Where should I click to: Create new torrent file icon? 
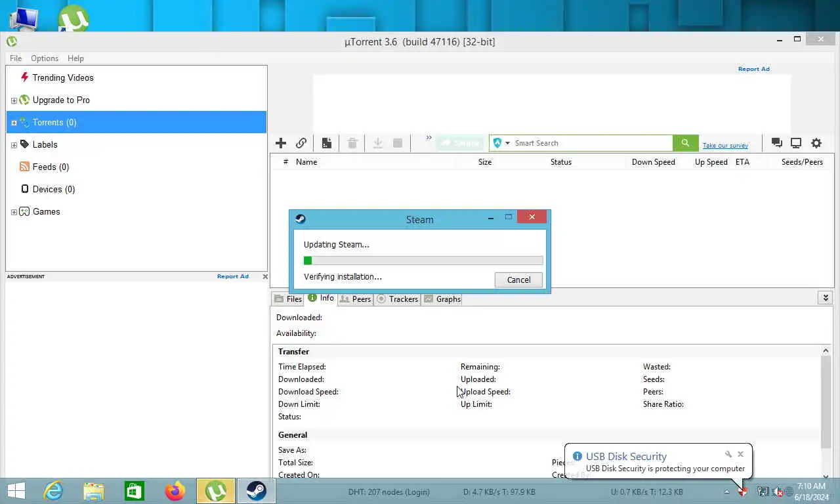click(327, 143)
